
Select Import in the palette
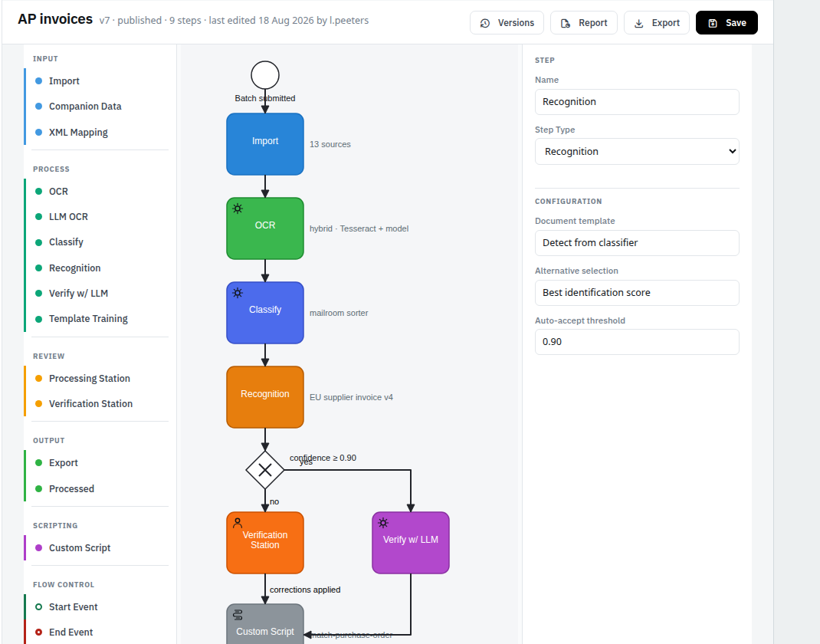click(x=97, y=81)
